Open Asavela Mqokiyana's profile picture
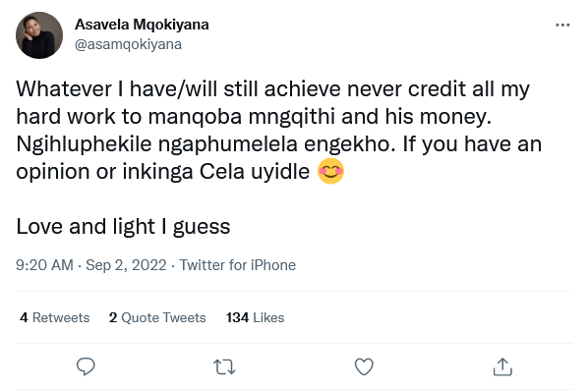The height and width of the screenshot is (390, 588). pyautogui.click(x=39, y=35)
